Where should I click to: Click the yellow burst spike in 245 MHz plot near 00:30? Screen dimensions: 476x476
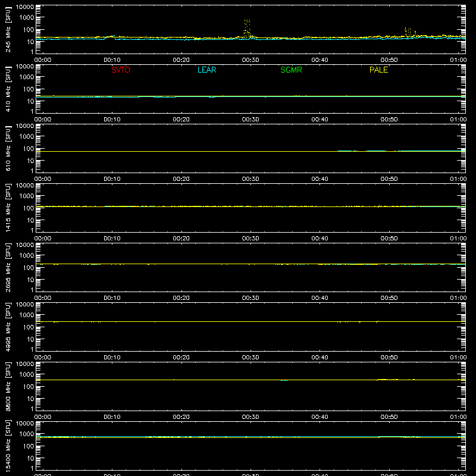pos(247,29)
